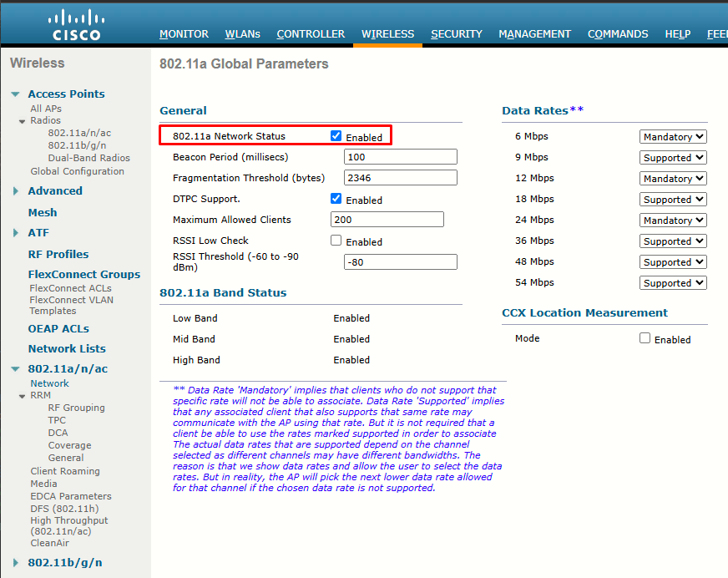Open EDCA Parameters link
728x578 pixels.
(x=71, y=496)
